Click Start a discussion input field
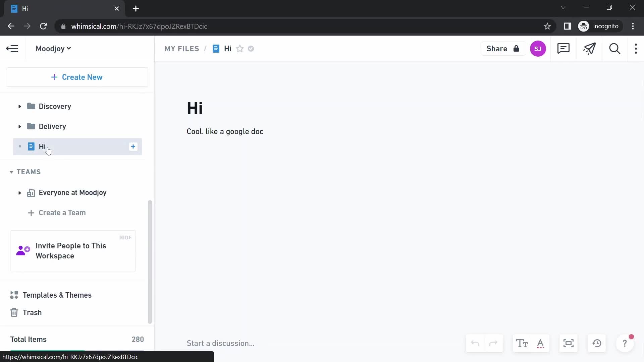Image resolution: width=644 pixels, height=362 pixels. (x=221, y=343)
